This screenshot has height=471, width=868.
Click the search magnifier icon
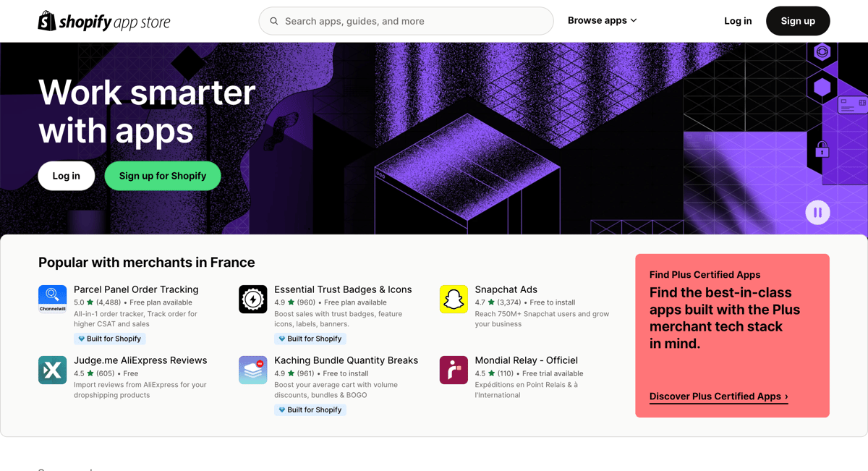point(274,21)
